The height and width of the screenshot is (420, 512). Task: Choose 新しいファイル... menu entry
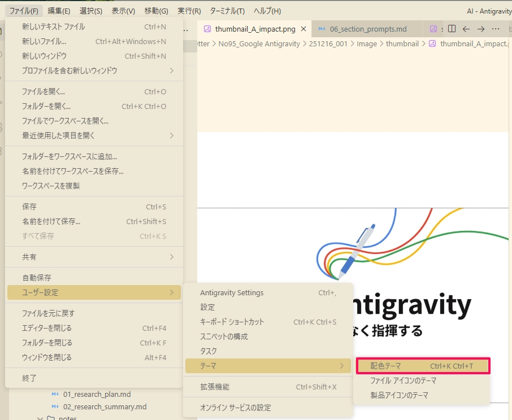(94, 41)
